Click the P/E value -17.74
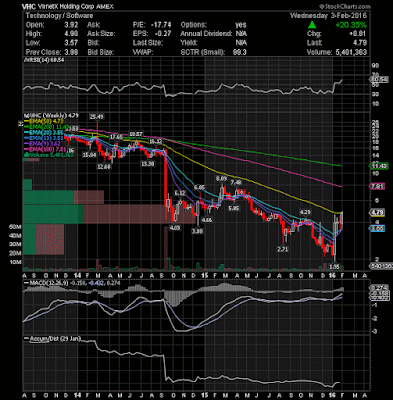Image resolution: width=393 pixels, height=400 pixels. point(161,25)
